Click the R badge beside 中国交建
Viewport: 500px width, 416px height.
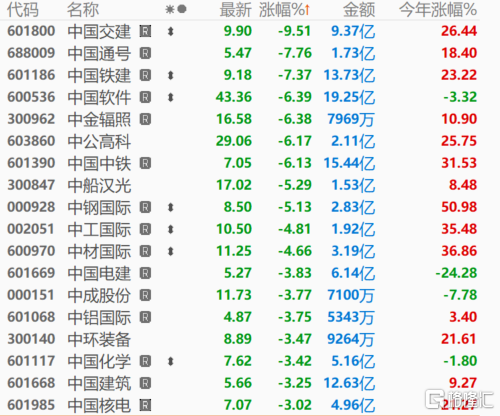point(145,31)
